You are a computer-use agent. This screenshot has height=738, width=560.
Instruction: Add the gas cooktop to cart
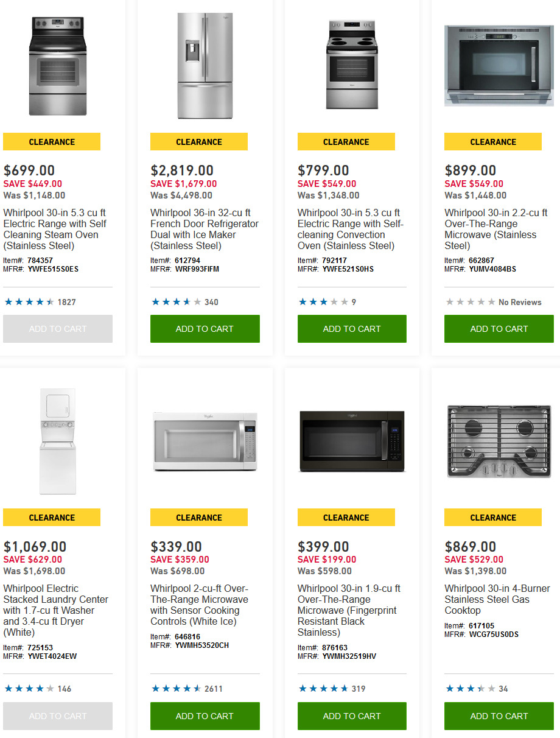[x=499, y=716]
